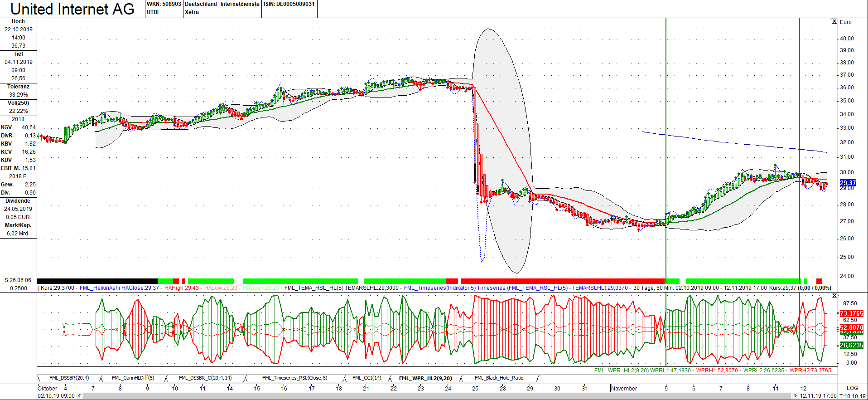
Task: Click the Vol(250) label
Action: point(18,103)
